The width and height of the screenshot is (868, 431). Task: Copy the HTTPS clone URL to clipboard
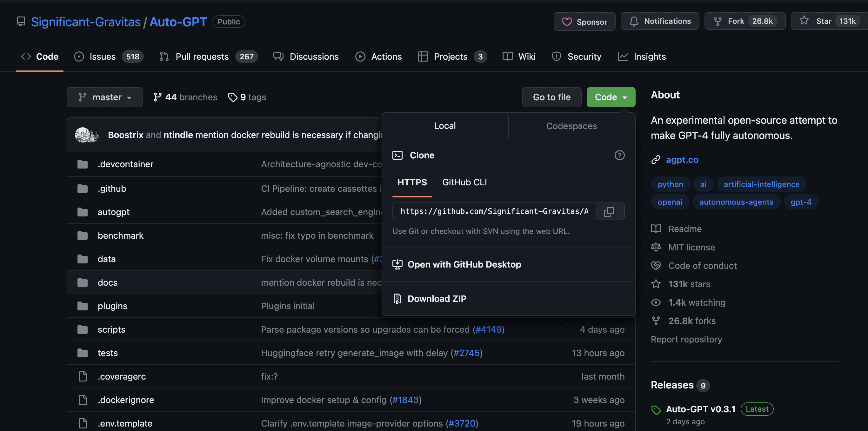pos(610,211)
